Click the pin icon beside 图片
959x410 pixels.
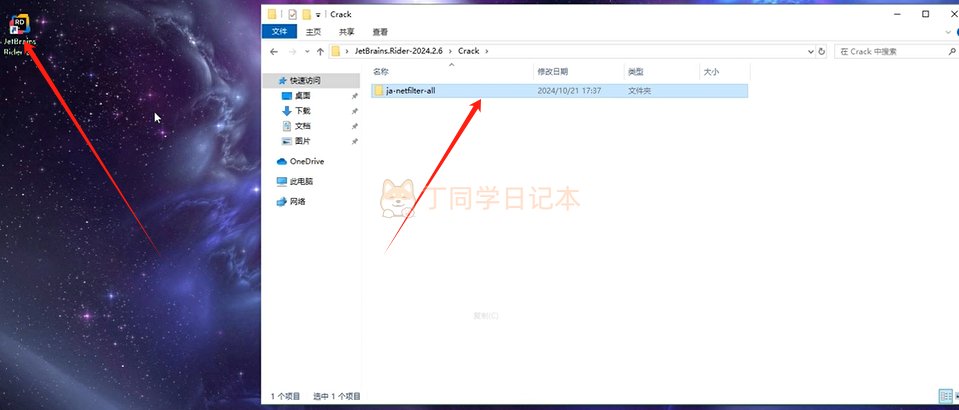[x=355, y=141]
